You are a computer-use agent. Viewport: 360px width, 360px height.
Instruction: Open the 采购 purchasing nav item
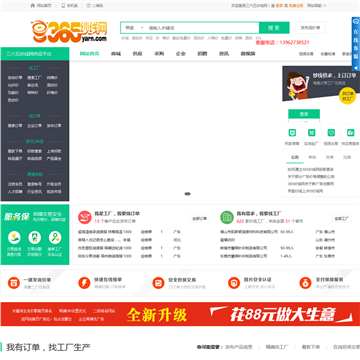pyautogui.click(x=159, y=53)
